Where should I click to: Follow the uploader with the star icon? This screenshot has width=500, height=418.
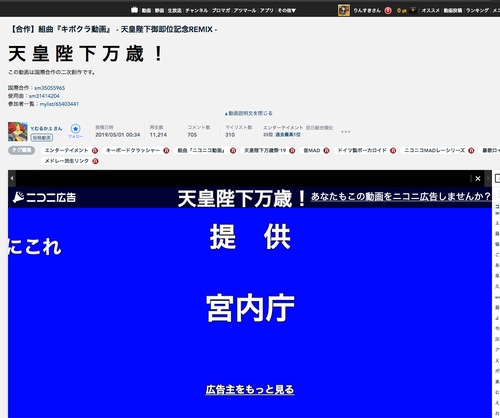point(76,129)
